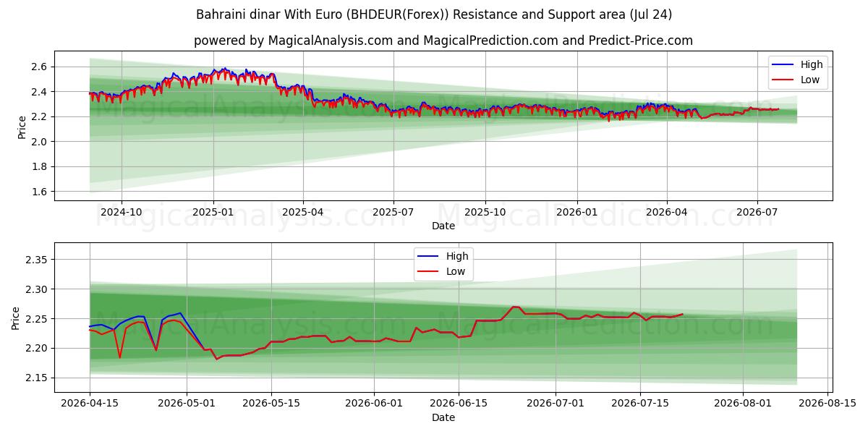
Task: Click the '2026-05-01' date tick label
Action: pyautogui.click(x=187, y=403)
